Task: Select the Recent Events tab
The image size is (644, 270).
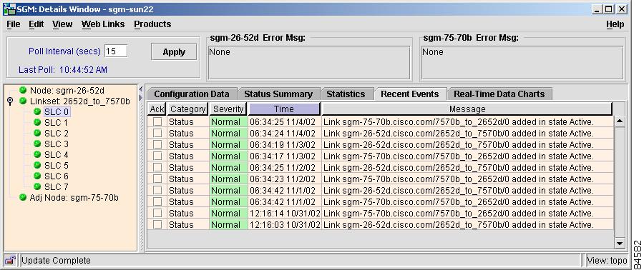Action: [410, 94]
